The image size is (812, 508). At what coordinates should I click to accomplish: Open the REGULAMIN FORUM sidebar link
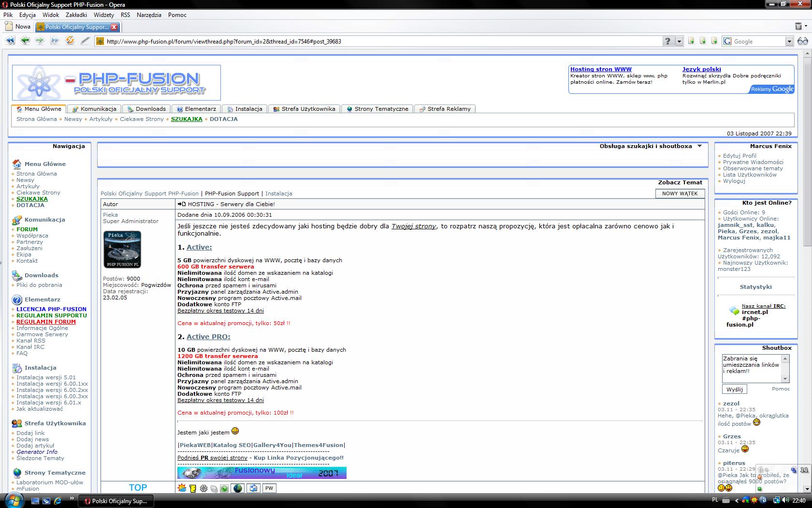pyautogui.click(x=46, y=322)
